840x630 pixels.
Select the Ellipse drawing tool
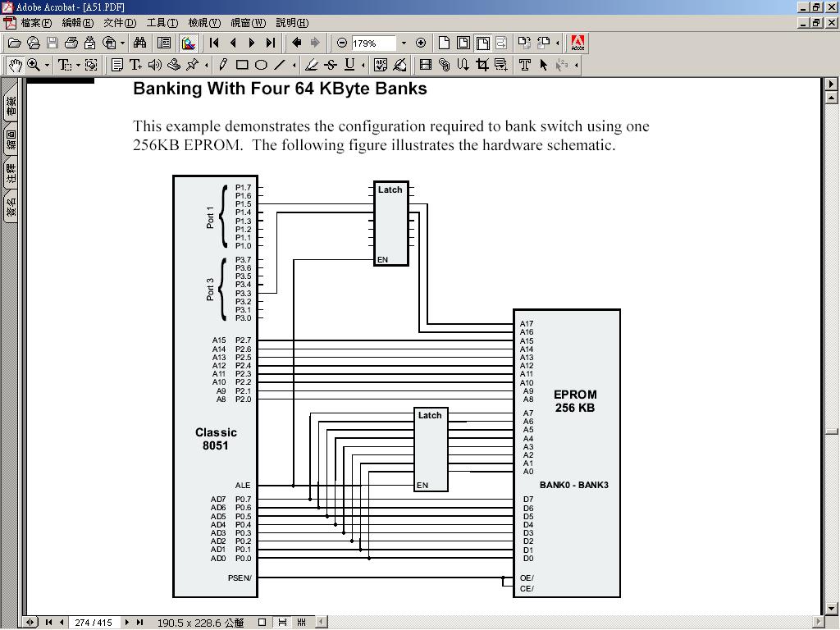coord(261,66)
